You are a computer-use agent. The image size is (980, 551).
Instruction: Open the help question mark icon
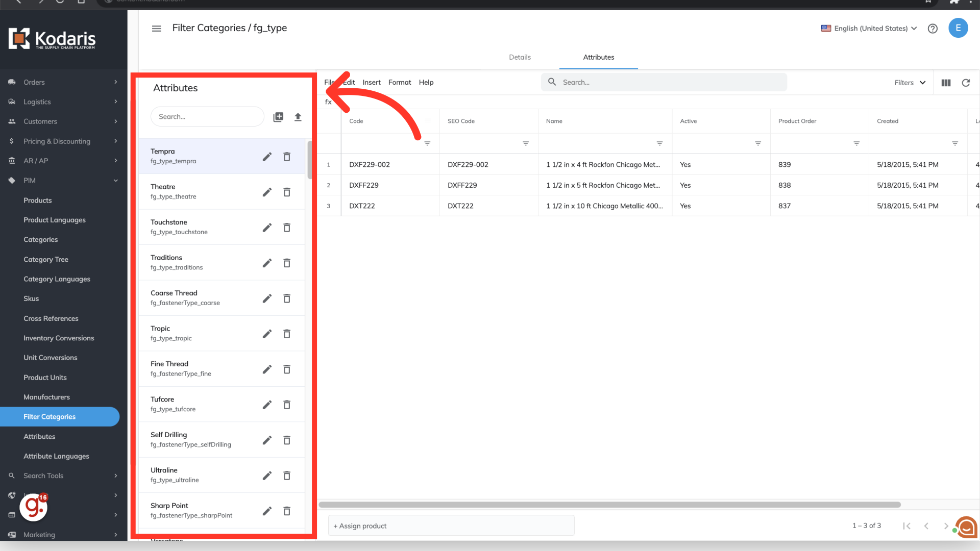point(933,29)
